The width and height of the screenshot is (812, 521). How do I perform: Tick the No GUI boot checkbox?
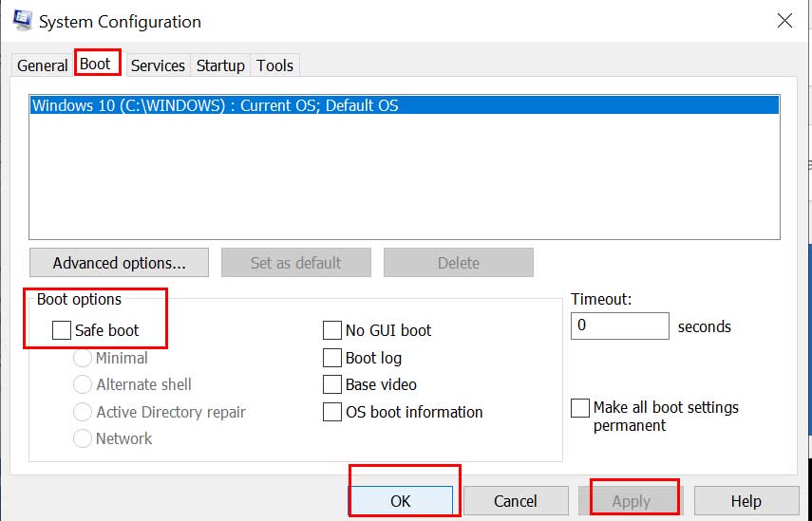click(x=332, y=330)
